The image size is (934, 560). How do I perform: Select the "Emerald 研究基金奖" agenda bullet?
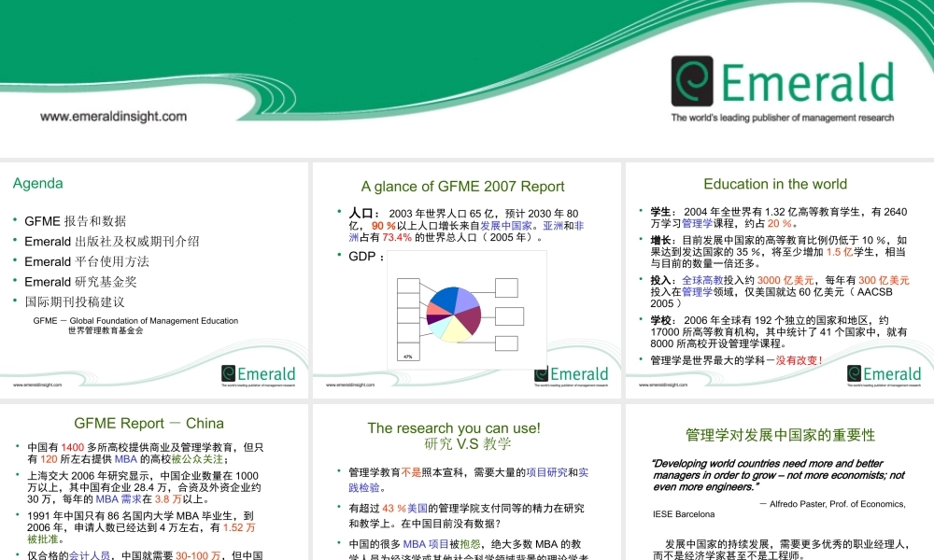[x=80, y=282]
